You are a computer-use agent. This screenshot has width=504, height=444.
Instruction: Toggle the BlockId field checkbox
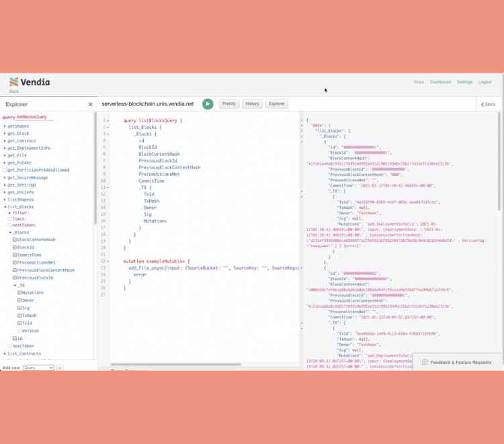click(x=15, y=247)
